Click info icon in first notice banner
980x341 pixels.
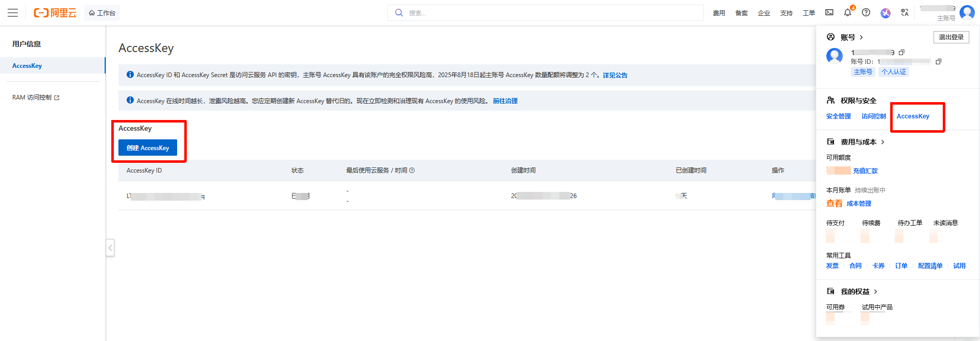point(130,75)
